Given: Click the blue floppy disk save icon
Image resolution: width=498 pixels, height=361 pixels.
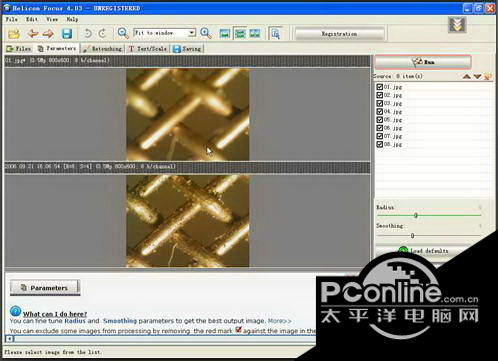Looking at the screenshot, I should coord(67,33).
